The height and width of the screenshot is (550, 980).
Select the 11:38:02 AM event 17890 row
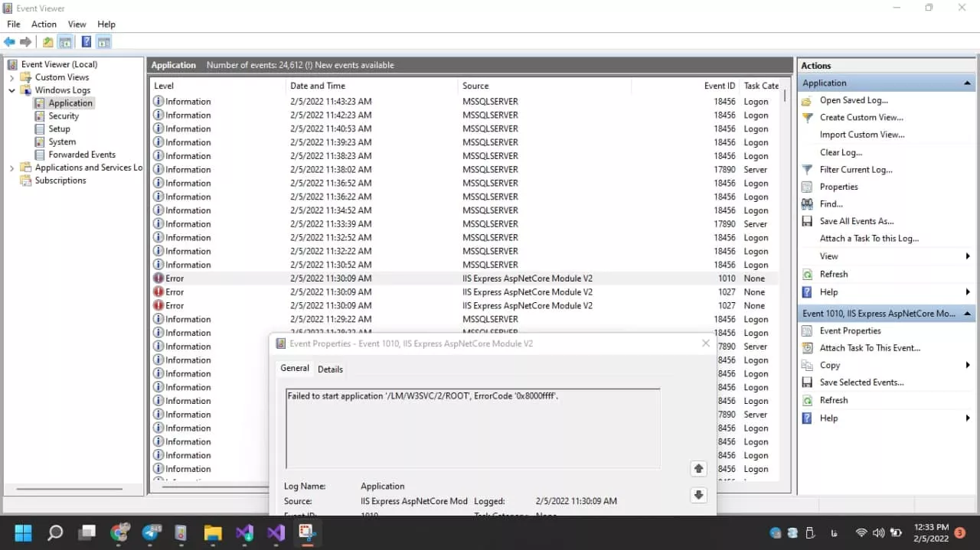click(464, 170)
